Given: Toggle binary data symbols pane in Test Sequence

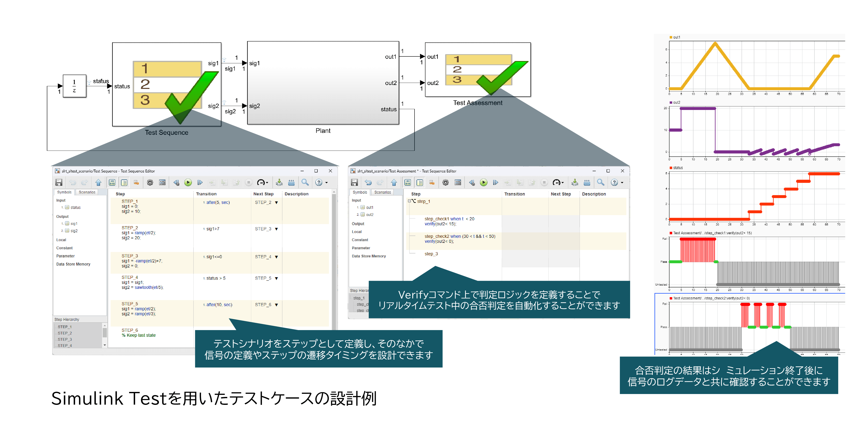Looking at the screenshot, I should 112,182.
